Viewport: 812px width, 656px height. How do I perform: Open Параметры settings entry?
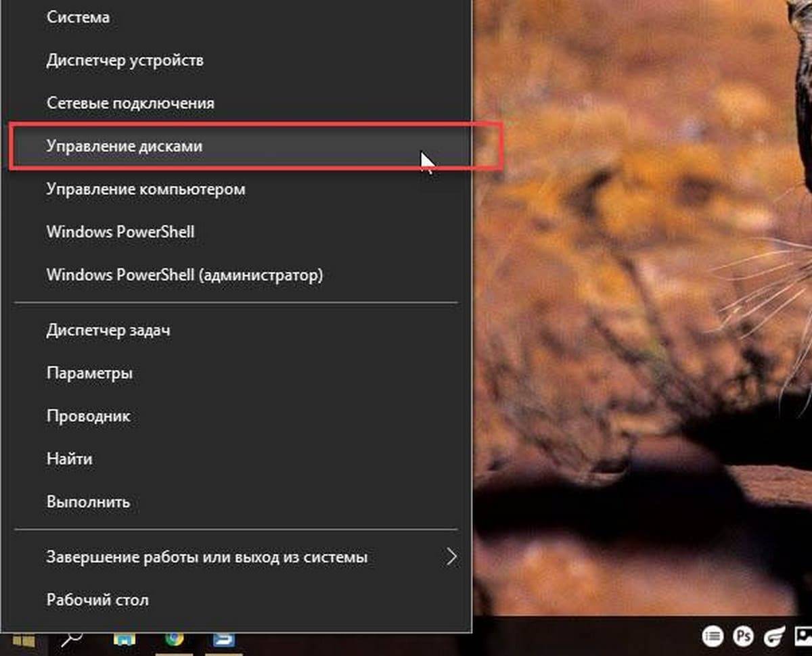[89, 373]
